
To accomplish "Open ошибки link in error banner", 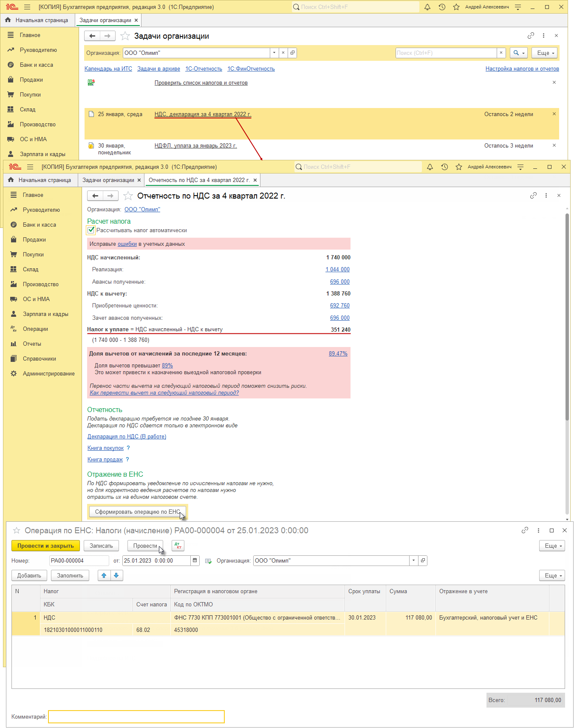I will click(127, 244).
